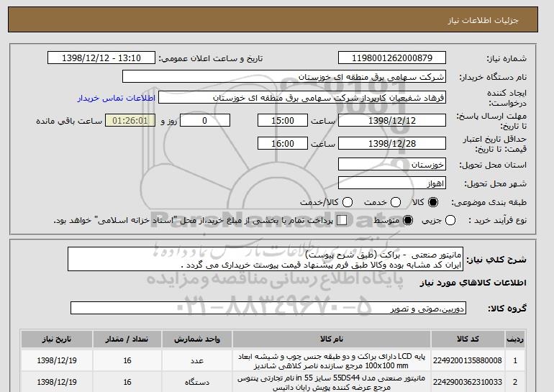Select the خدمت radio button
This screenshot has height=392, width=554.
point(396,202)
